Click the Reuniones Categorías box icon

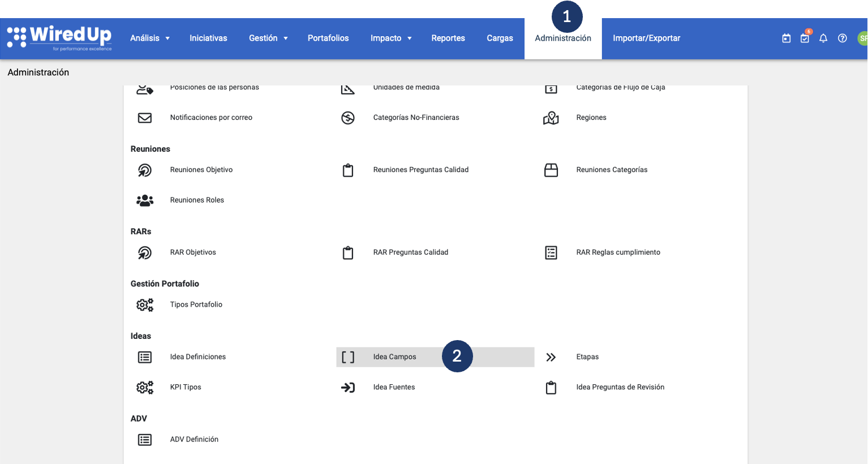pyautogui.click(x=551, y=170)
